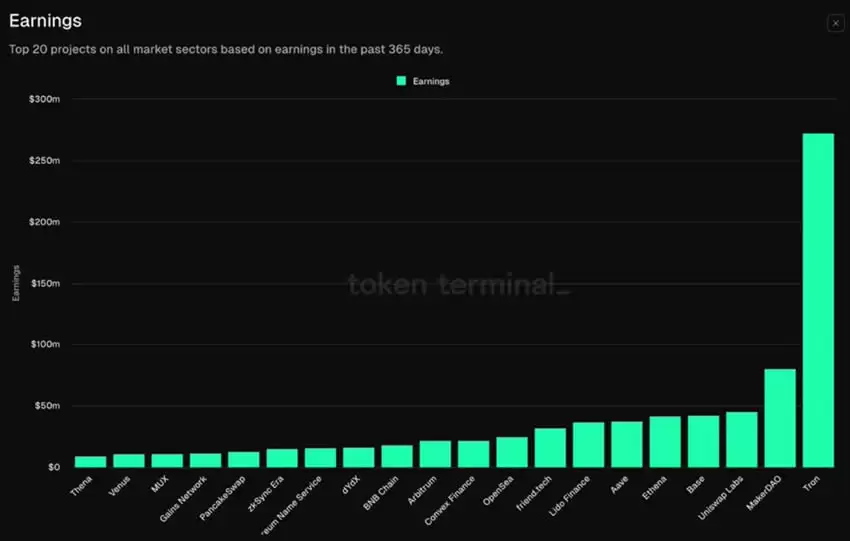The image size is (850, 541).
Task: Select the MakerDAO bar
Action: tap(780, 418)
